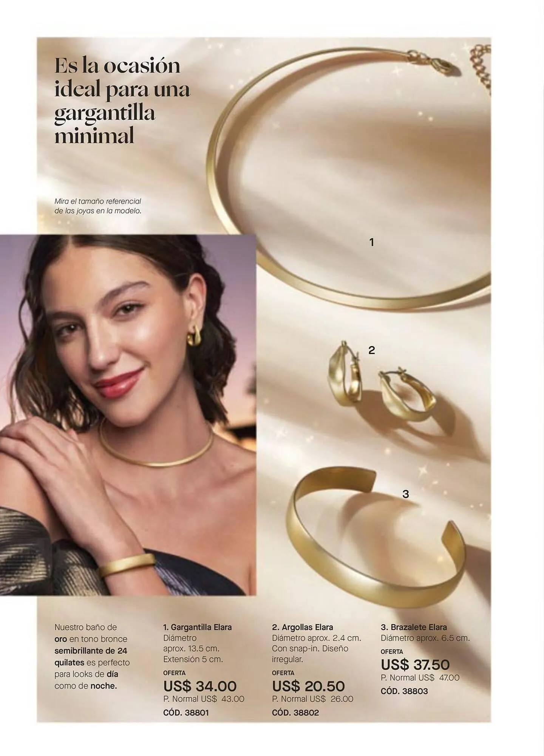The height and width of the screenshot is (756, 544).
Task: Click the US$ 37.50 offer price
Action: click(415, 665)
